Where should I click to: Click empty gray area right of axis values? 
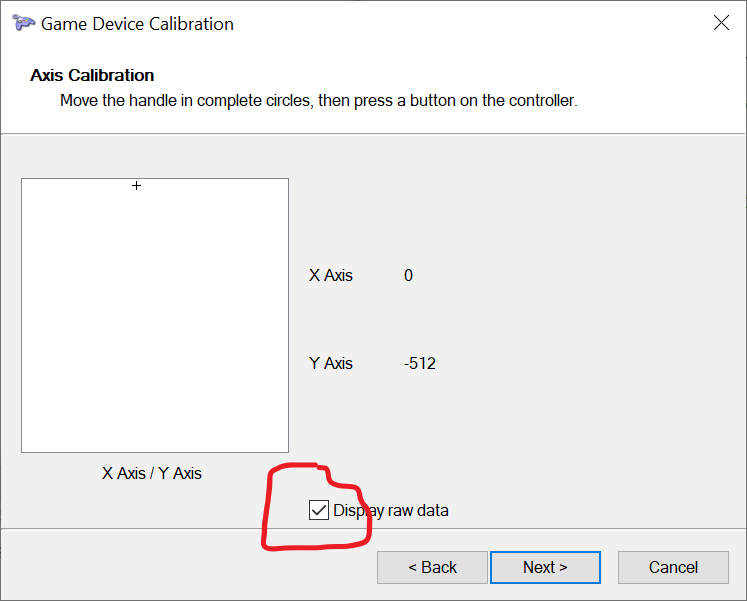pos(591,319)
